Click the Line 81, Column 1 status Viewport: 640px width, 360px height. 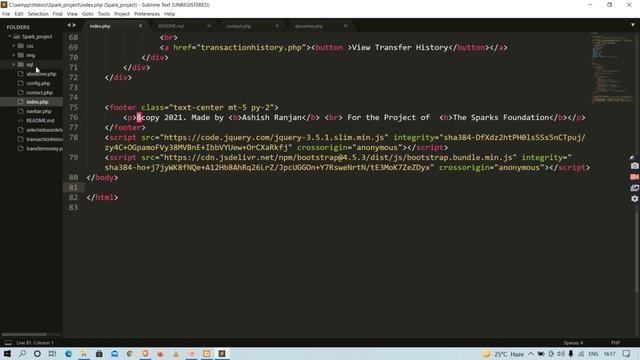[x=35, y=343]
